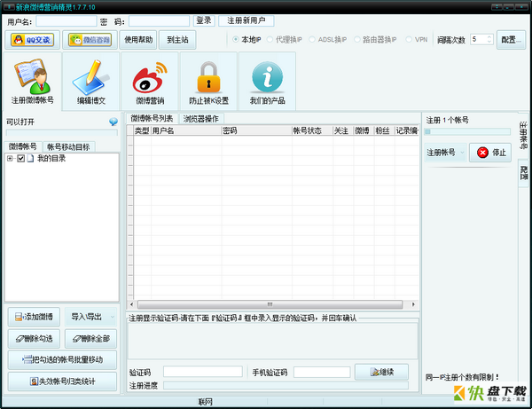This screenshot has width=532, height=409.
Task: Click the 删除勾选 eraser button
Action: coord(34,338)
